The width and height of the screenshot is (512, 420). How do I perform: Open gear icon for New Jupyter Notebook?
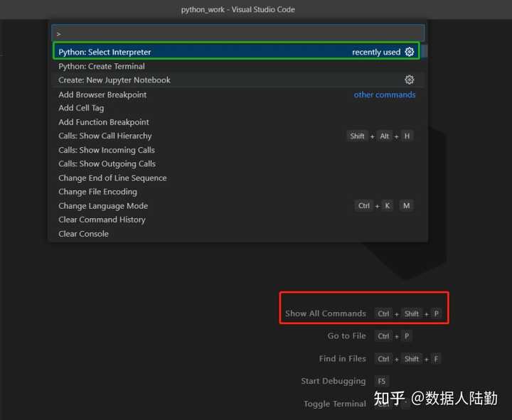410,80
